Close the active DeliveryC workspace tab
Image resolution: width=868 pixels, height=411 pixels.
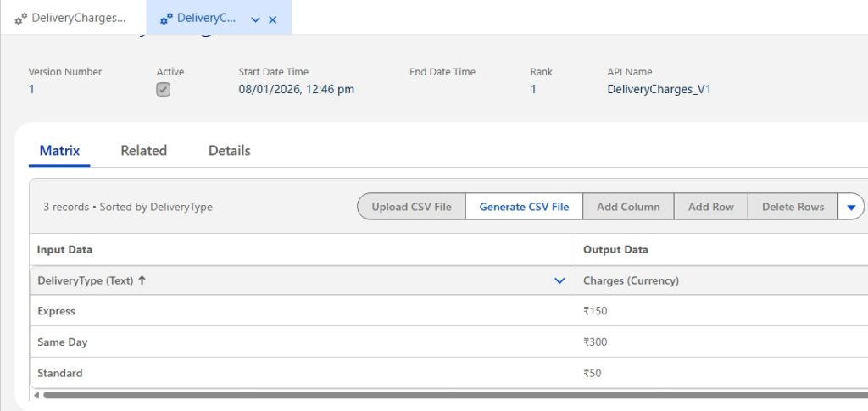(273, 19)
